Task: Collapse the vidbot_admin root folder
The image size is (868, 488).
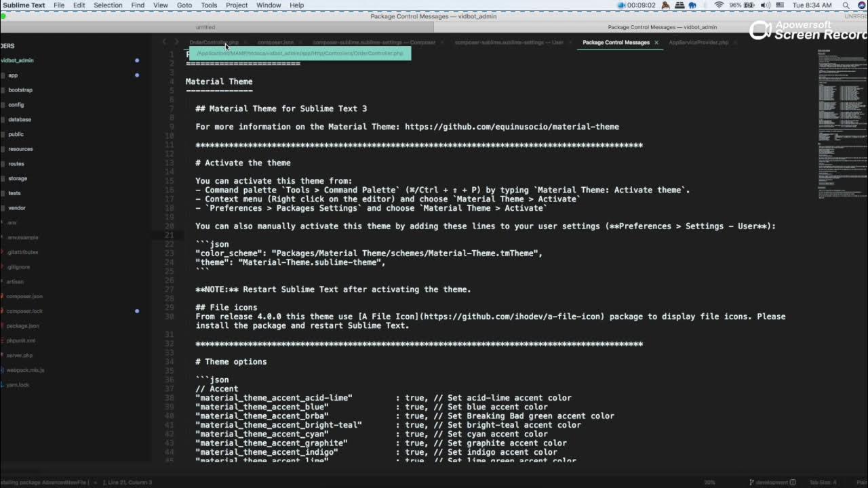Action: click(x=17, y=60)
